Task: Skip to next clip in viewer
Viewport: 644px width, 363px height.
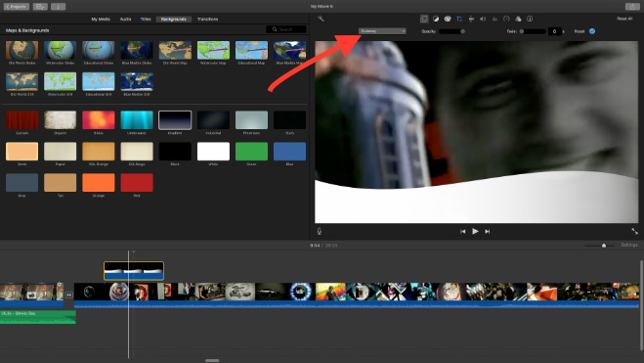Action: pyautogui.click(x=487, y=232)
